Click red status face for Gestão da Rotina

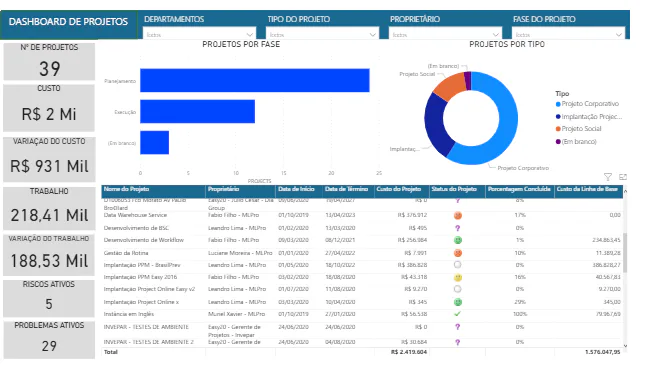pyautogui.click(x=458, y=253)
